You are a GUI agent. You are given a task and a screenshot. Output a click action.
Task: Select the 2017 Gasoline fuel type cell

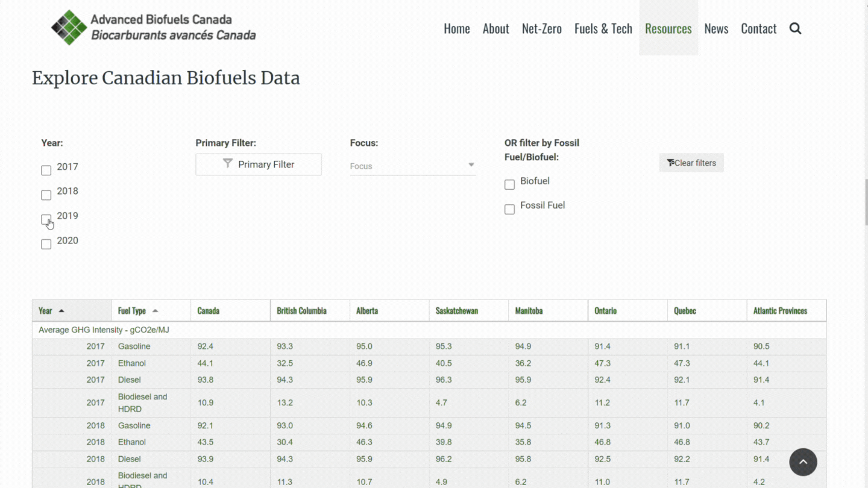click(151, 346)
